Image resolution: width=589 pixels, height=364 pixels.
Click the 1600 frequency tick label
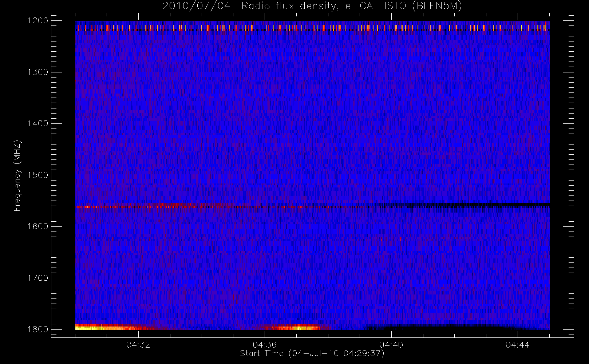[x=38, y=226]
